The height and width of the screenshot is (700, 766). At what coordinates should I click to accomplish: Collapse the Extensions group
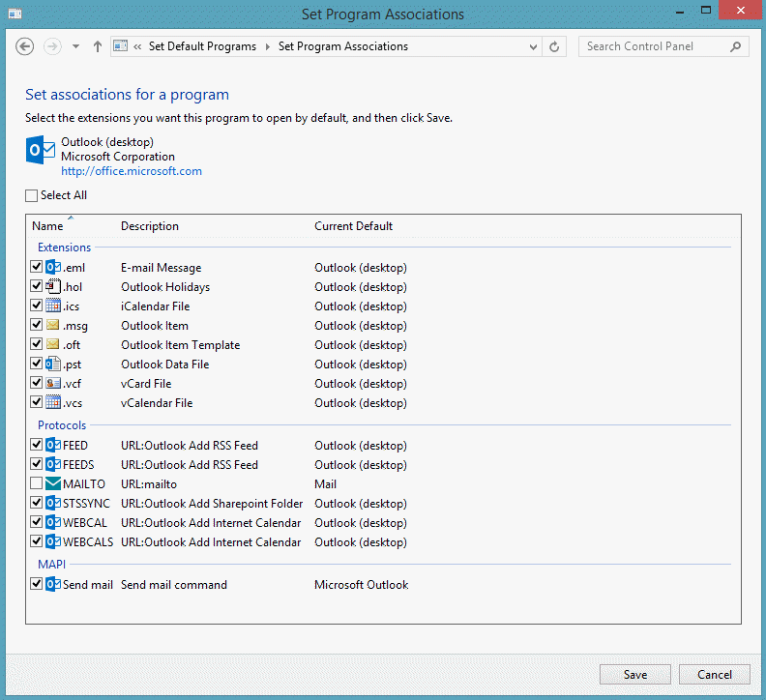click(64, 248)
